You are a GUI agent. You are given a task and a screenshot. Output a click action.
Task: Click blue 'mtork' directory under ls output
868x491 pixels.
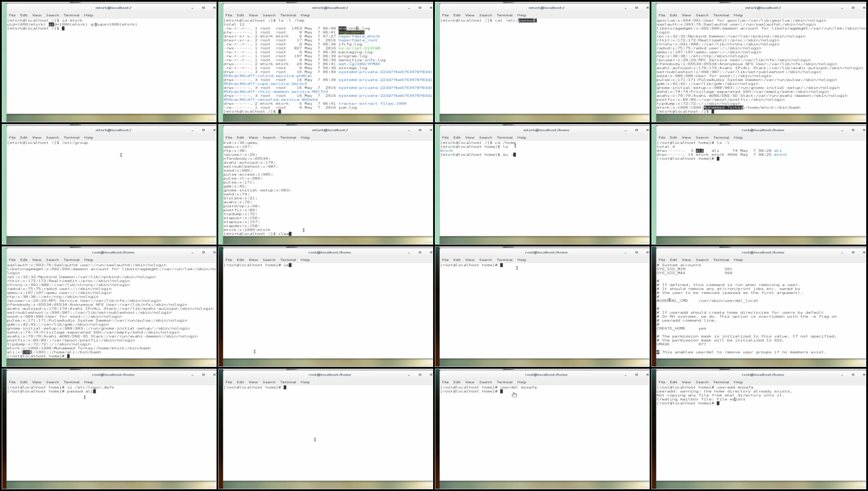[446, 151]
